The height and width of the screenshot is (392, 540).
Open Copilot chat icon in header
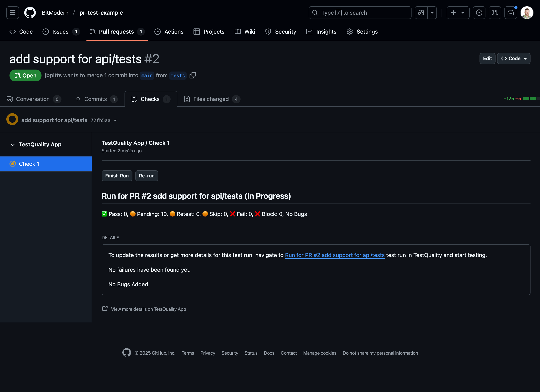[421, 13]
